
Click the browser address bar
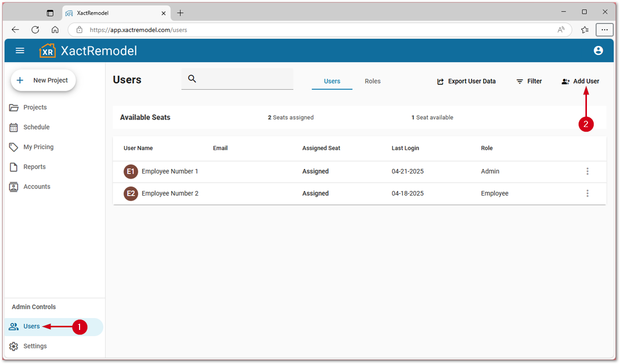[320, 30]
